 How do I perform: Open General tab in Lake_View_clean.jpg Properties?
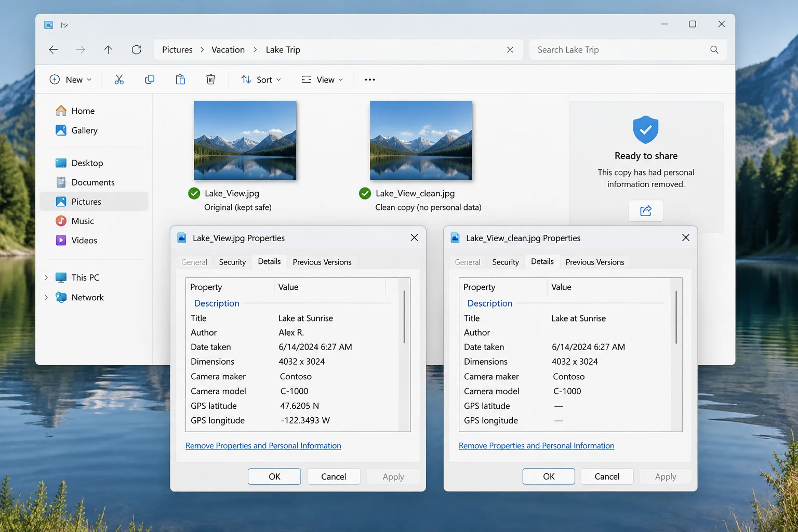(x=468, y=262)
